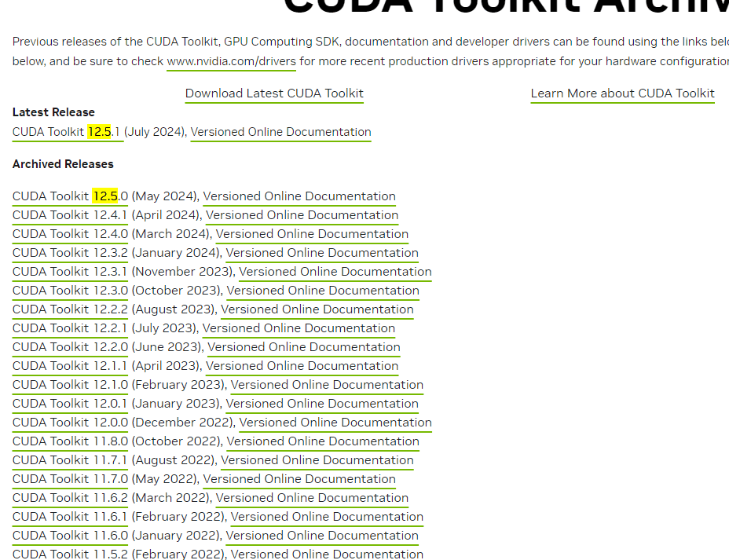
Task: Select the CUDA Toolkit 12.0.0 link
Action: coord(70,422)
